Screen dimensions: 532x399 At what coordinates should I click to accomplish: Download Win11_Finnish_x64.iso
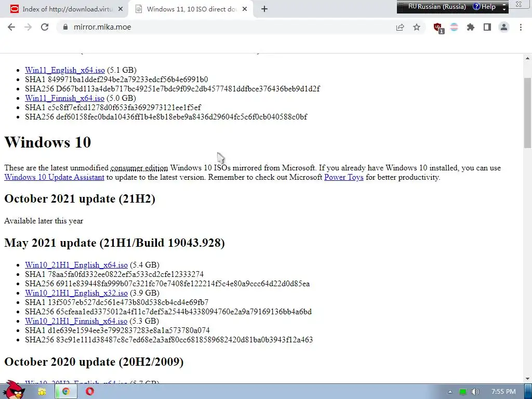[x=64, y=98]
